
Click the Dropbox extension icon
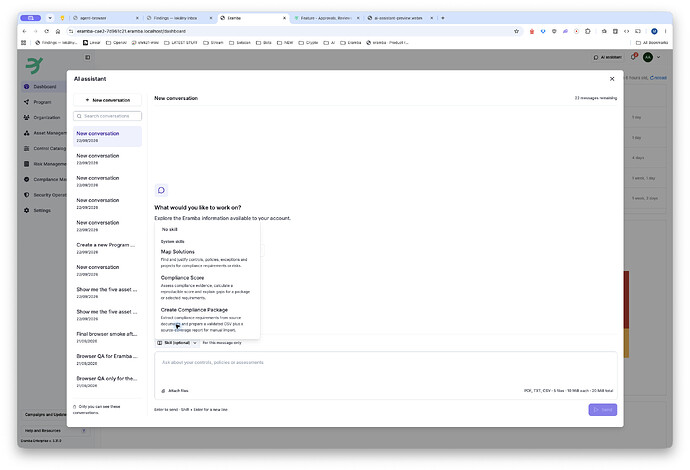(543, 31)
